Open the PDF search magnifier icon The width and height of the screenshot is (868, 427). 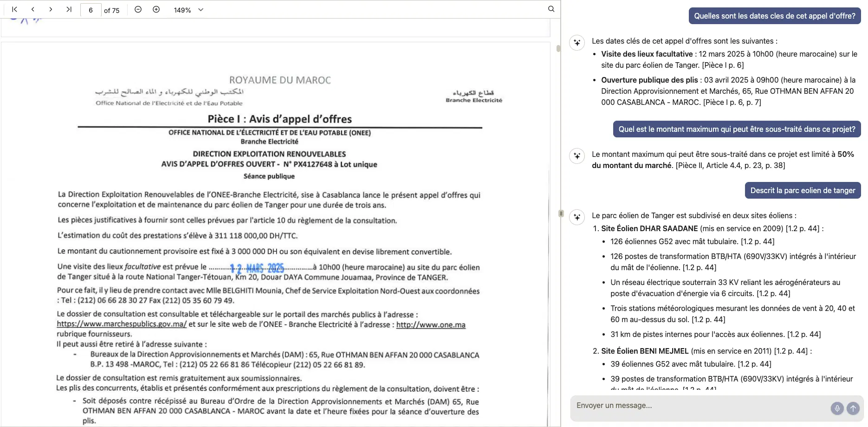coord(551,9)
